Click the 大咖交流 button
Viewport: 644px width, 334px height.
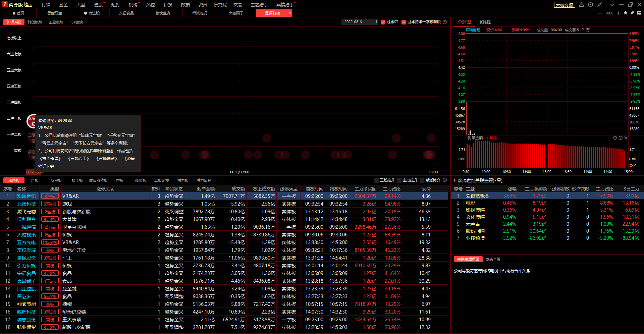point(565,5)
